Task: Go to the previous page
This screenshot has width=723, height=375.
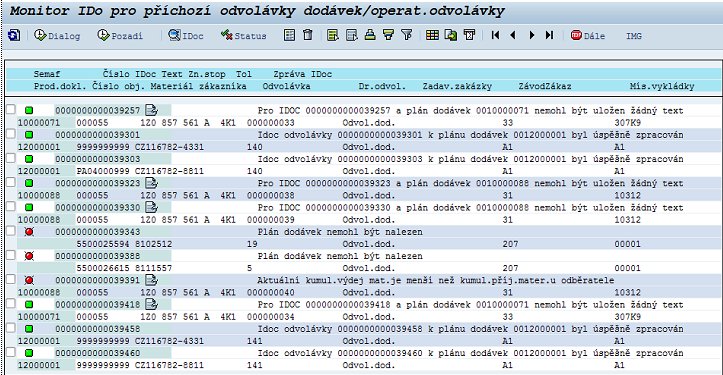Action: tap(513, 35)
